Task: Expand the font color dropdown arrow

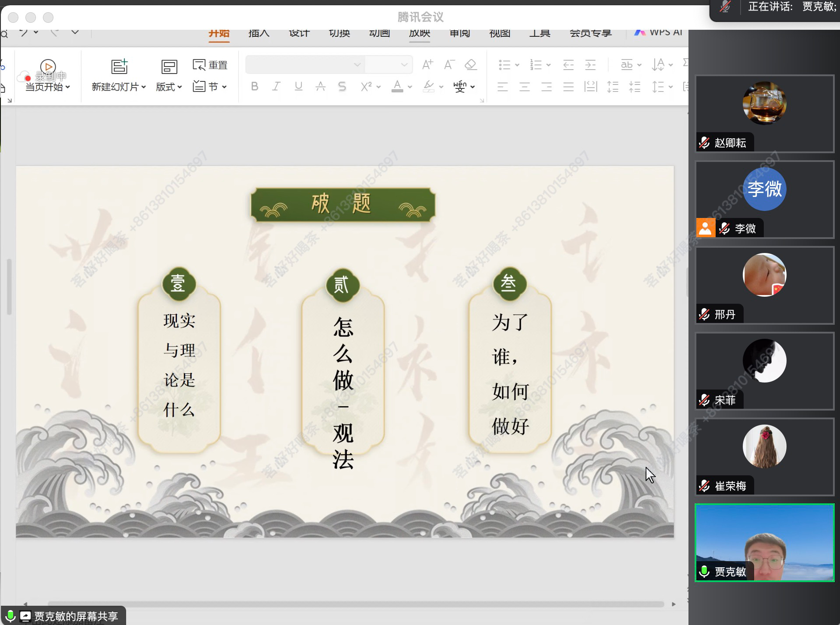Action: tap(410, 87)
